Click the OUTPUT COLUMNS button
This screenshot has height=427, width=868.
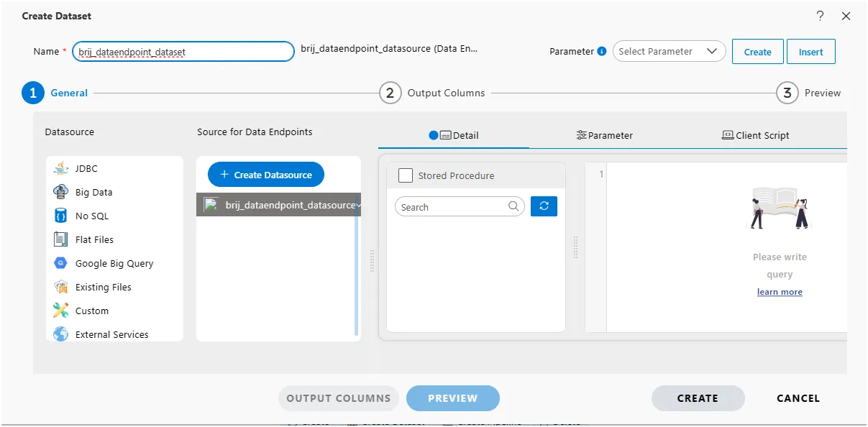pos(339,398)
